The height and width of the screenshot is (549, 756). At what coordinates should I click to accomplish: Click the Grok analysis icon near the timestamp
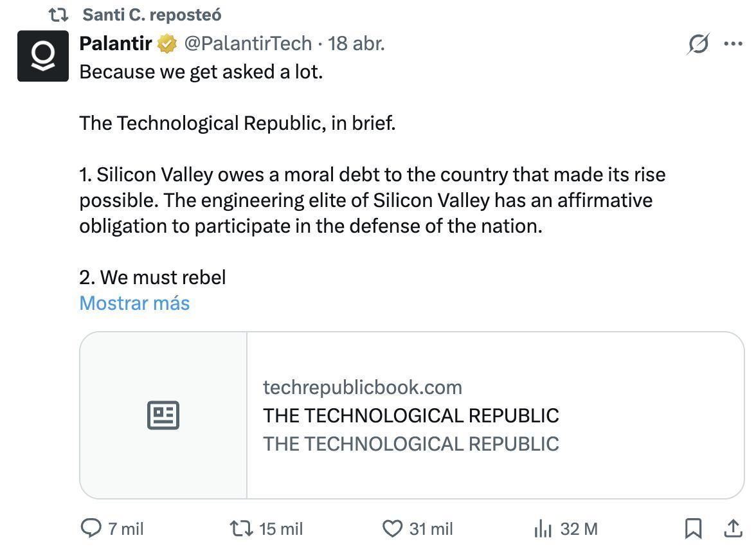(698, 44)
